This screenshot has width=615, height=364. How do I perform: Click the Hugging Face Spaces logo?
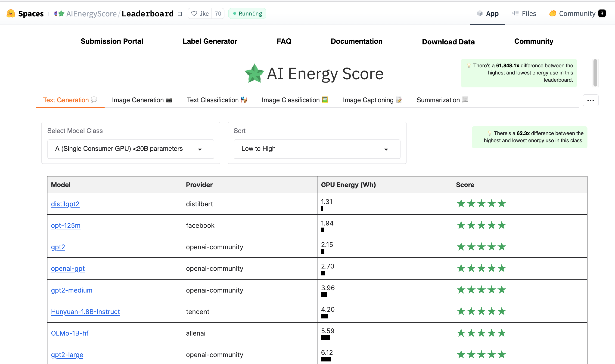pos(11,13)
